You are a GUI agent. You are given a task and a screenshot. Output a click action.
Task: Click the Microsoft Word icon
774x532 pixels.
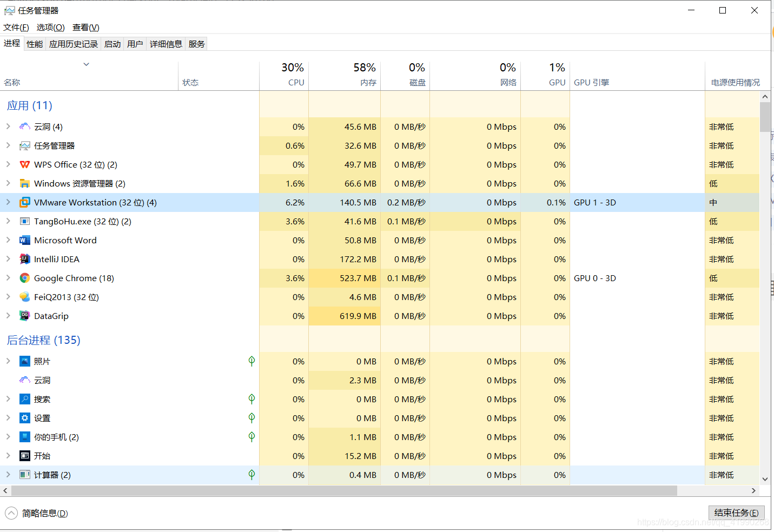point(24,240)
